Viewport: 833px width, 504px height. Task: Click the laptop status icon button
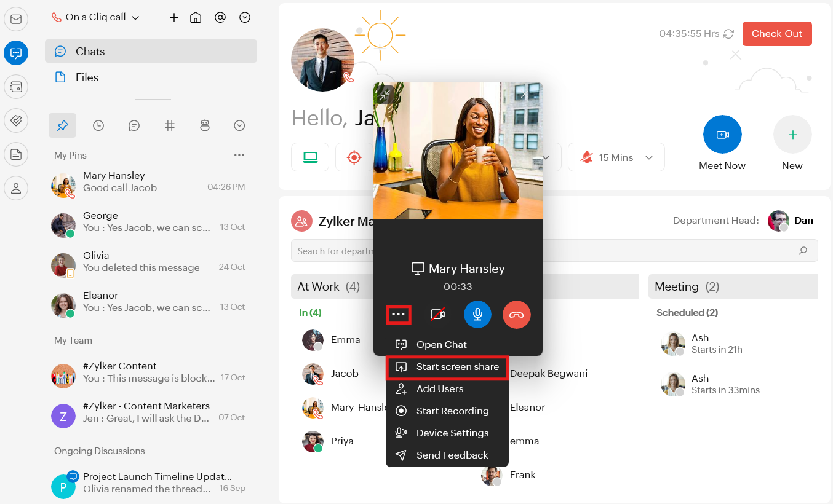(x=310, y=157)
